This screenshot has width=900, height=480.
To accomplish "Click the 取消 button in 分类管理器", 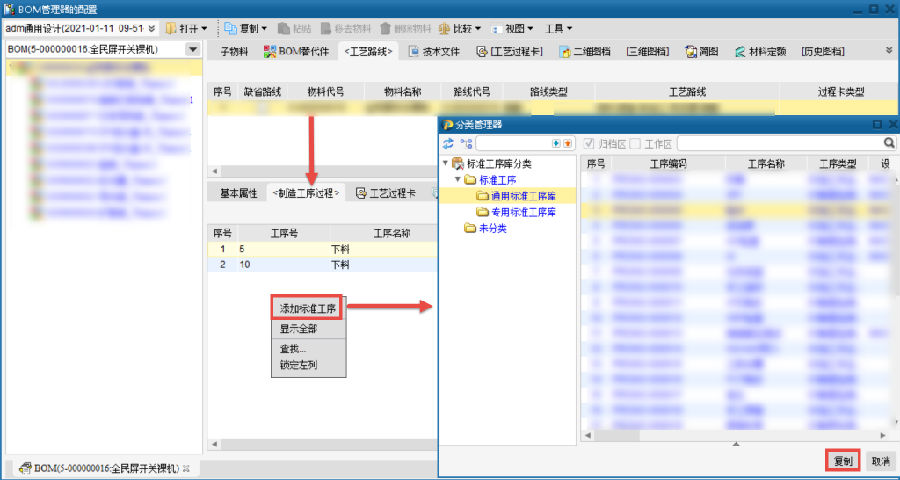I will click(x=880, y=461).
